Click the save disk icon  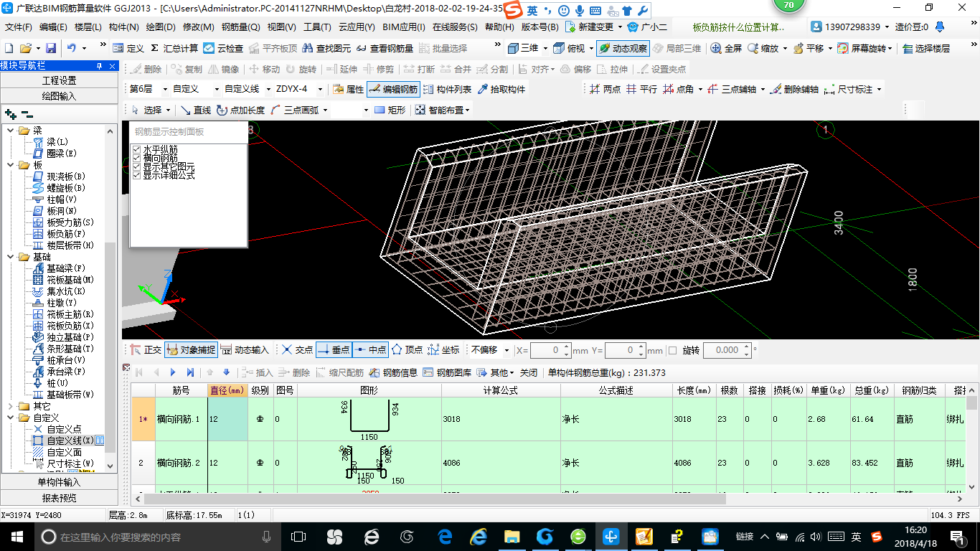[51, 48]
